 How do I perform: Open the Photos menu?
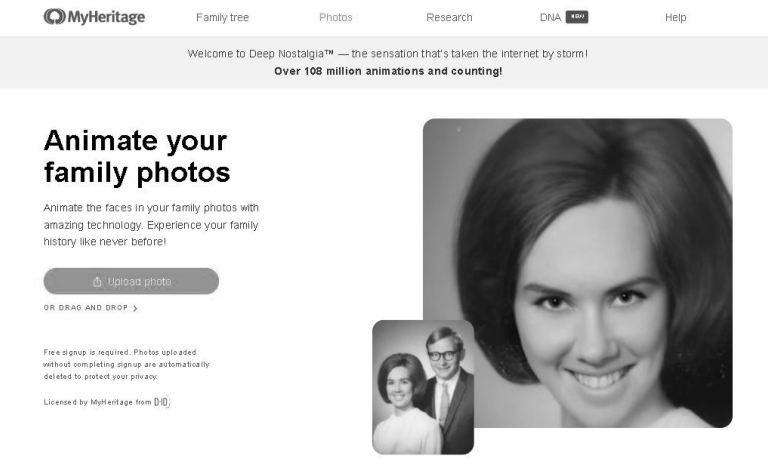(336, 18)
